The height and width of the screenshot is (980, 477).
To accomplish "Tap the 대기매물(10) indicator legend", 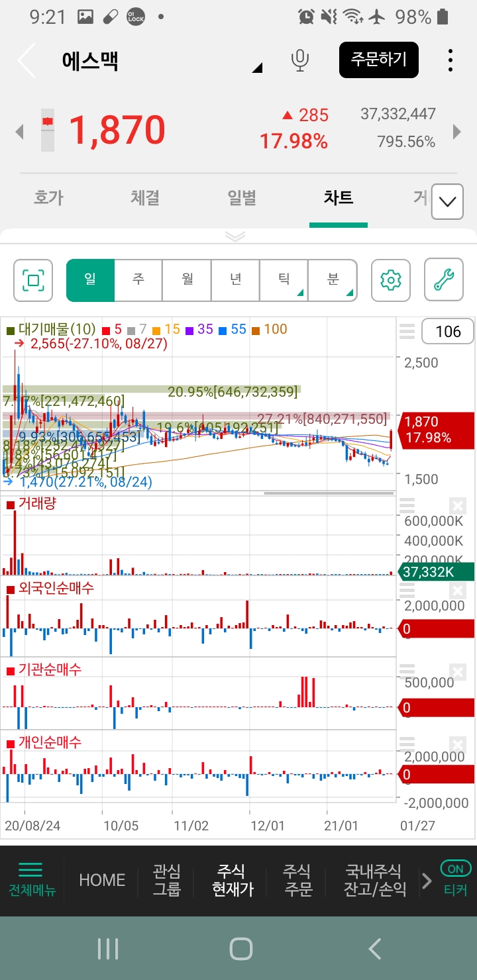I will 52,329.
